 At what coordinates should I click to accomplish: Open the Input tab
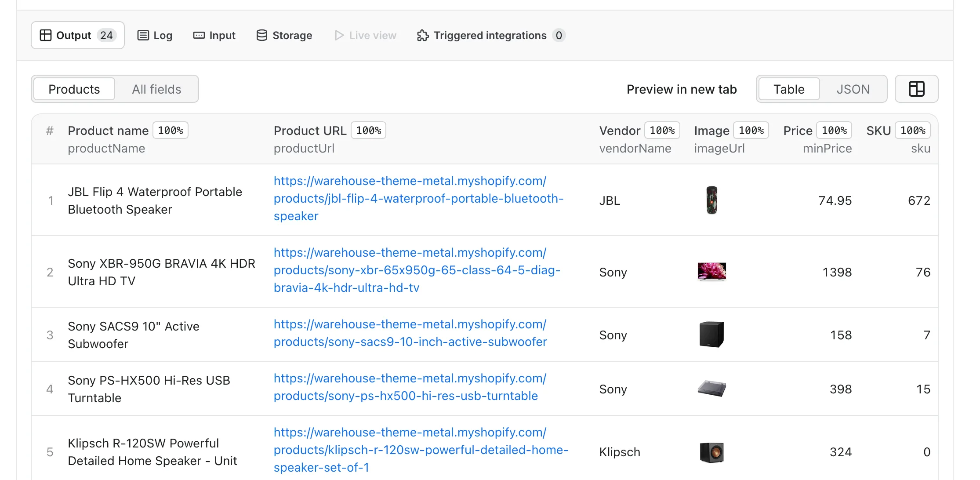coord(214,35)
